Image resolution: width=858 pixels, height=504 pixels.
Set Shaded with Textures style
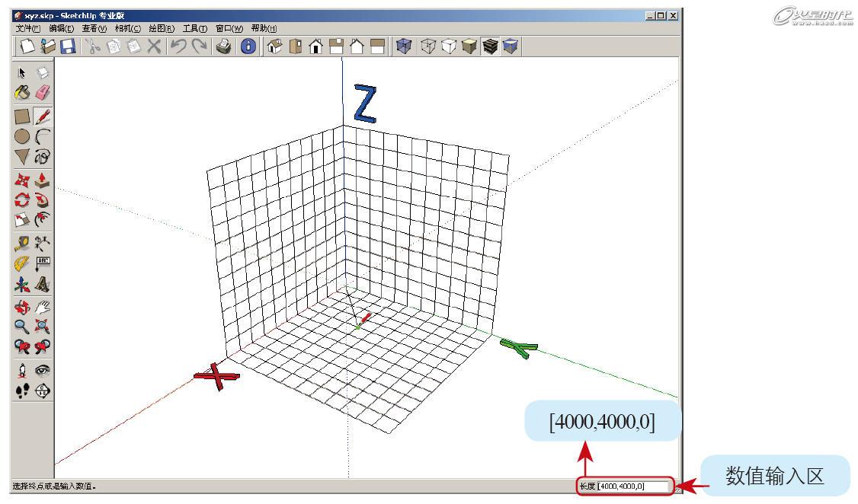click(490, 46)
